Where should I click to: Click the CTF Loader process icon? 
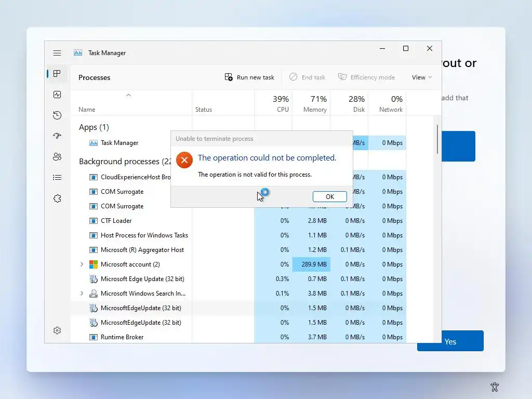pos(94,221)
